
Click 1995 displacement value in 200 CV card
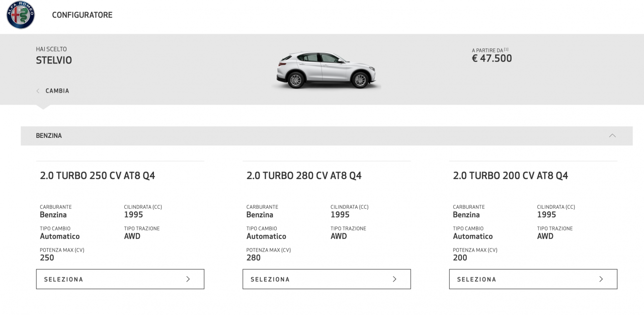pyautogui.click(x=546, y=215)
